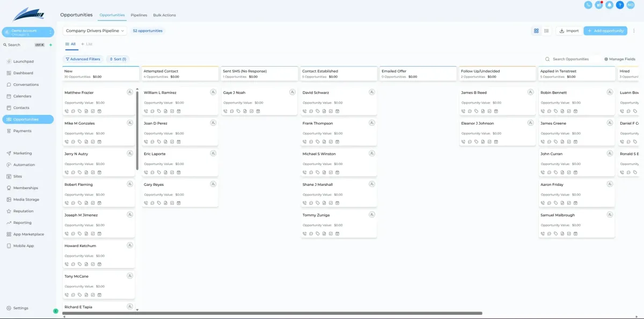Click the tag icon on William L Ramirez card
Viewport: 644px width, 319px height.
tap(159, 111)
